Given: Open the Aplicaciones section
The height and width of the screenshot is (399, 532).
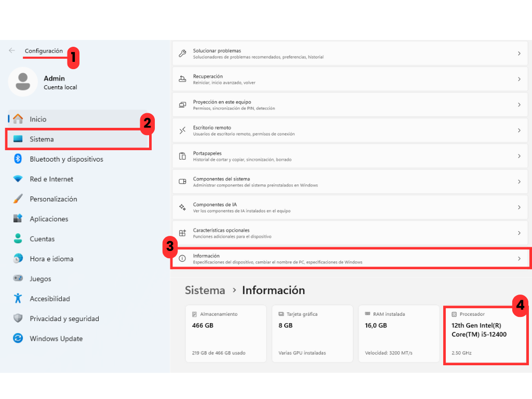Looking at the screenshot, I should pos(49,219).
